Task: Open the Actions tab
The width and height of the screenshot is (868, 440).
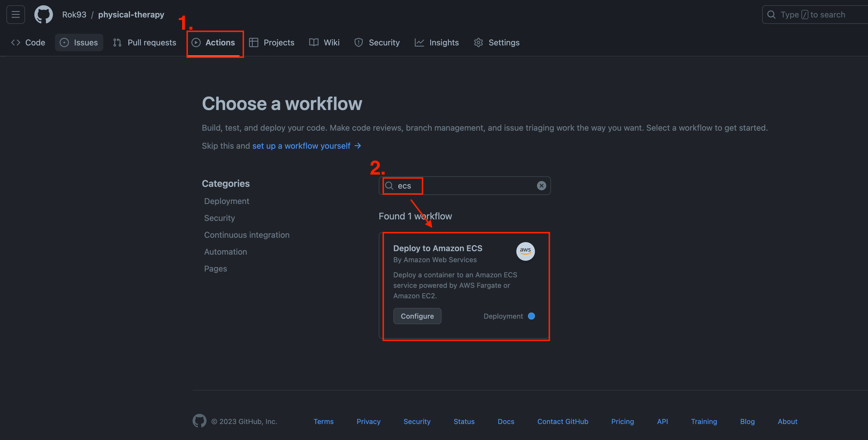Action: (213, 42)
